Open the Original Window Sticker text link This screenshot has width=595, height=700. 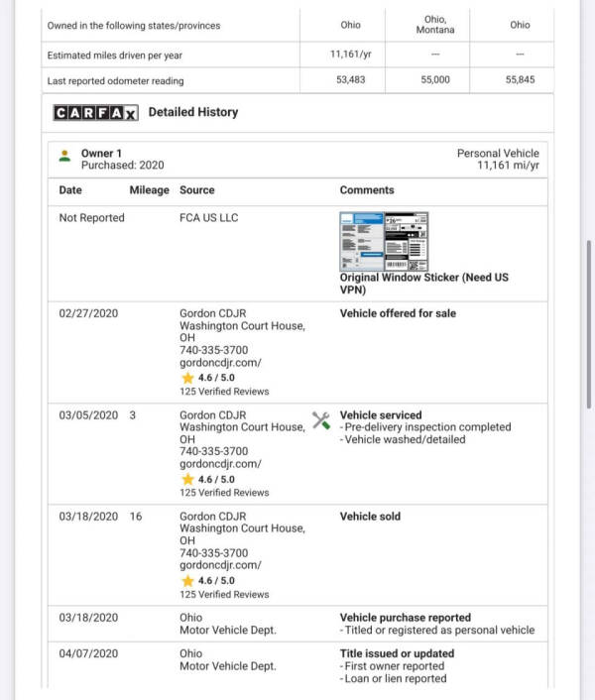tap(423, 285)
